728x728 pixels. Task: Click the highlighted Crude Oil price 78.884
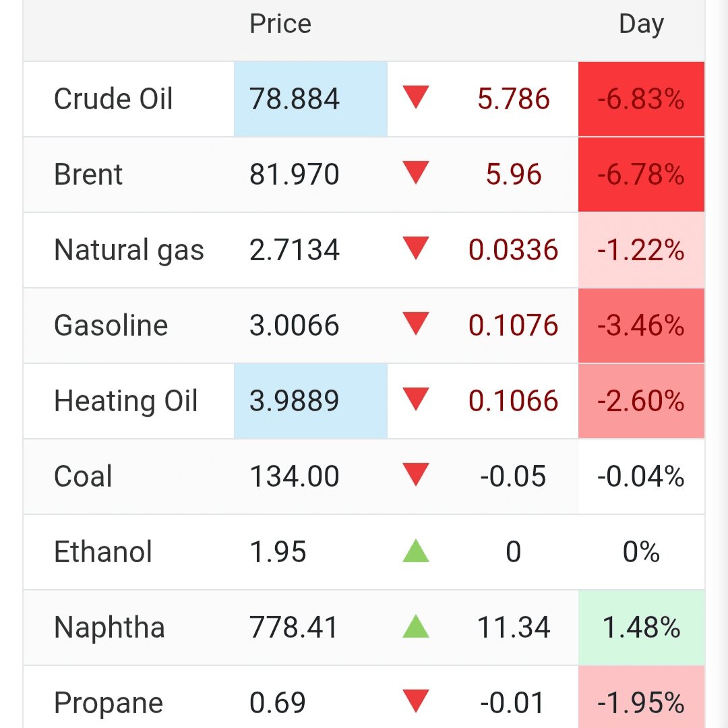[x=311, y=99]
